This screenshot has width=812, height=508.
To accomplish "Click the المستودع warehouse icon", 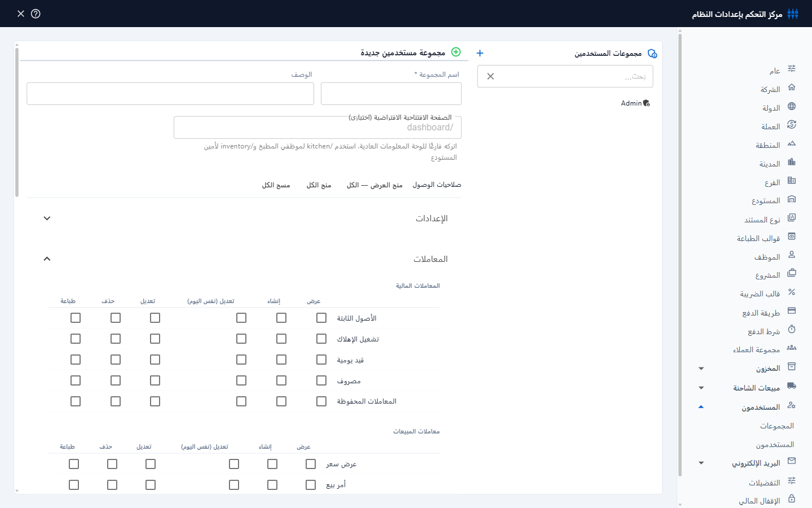I will [x=792, y=199].
